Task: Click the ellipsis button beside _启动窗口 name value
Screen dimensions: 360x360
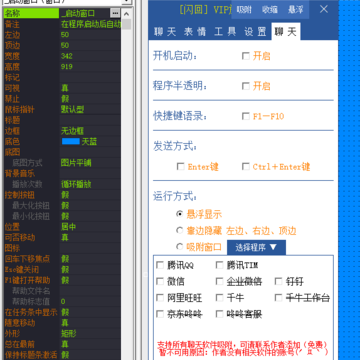Action: pyautogui.click(x=115, y=13)
